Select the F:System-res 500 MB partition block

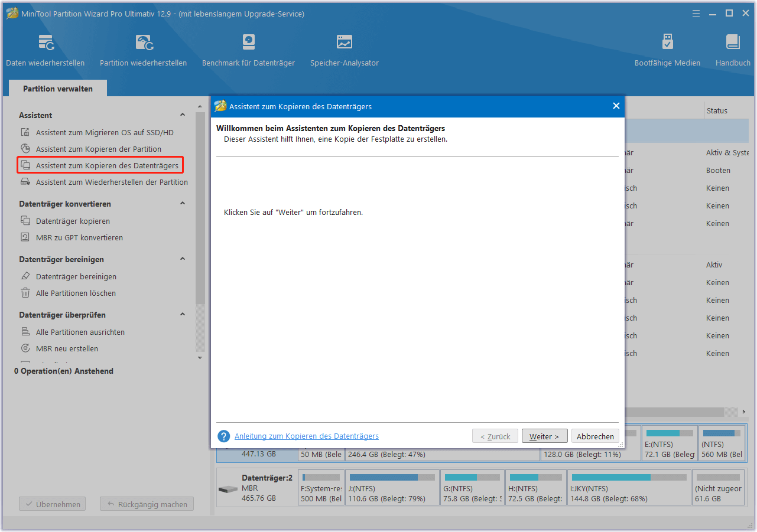pyautogui.click(x=321, y=487)
